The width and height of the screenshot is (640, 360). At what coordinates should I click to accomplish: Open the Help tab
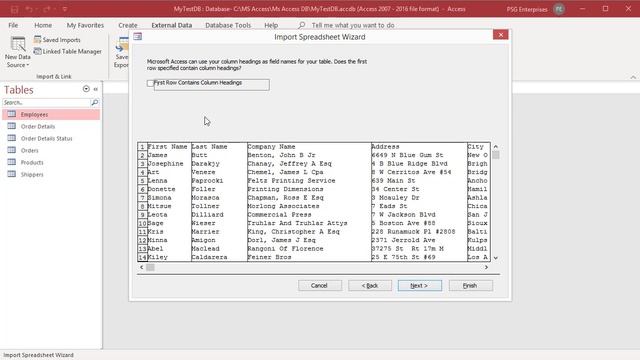click(271, 25)
